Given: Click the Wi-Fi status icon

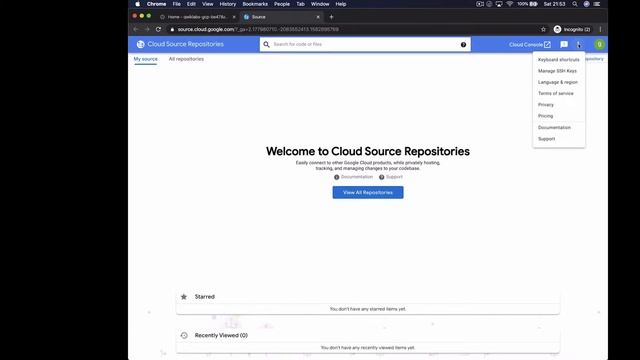Looking at the screenshot, I should coord(510,4).
